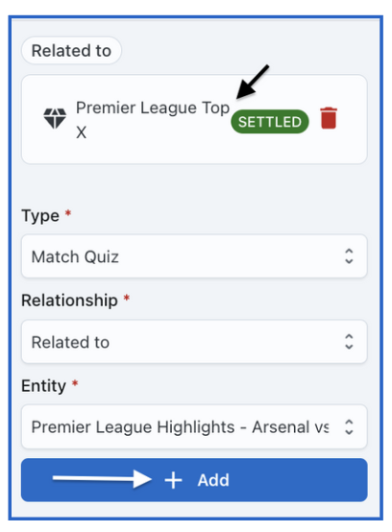Viewport: 392px width, 532px height.
Task: Click the blue Add button
Action: click(x=194, y=480)
